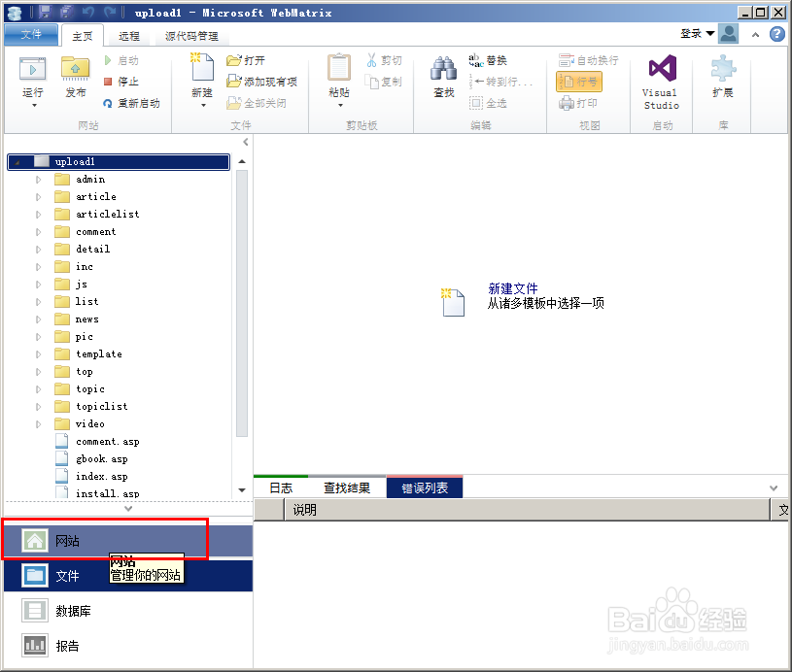Switch to Source Control (源代码管理) tab
Viewport: 792px width, 672px height.
[x=191, y=36]
